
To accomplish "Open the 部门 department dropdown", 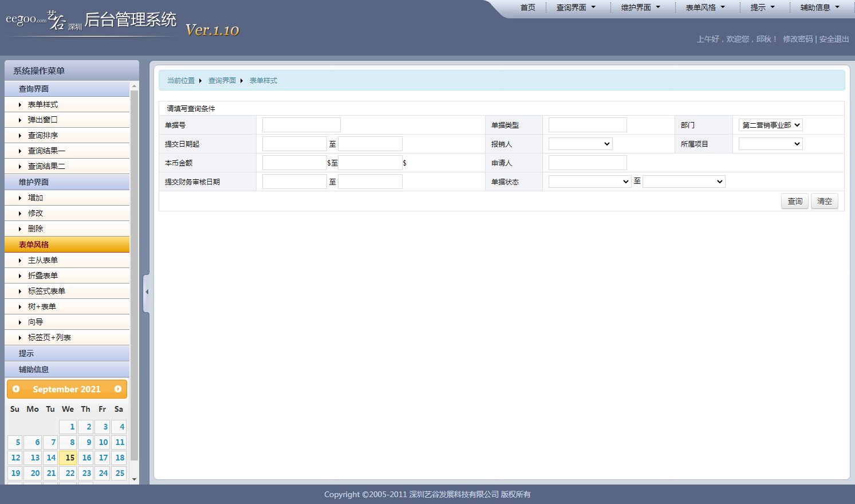I will point(770,125).
